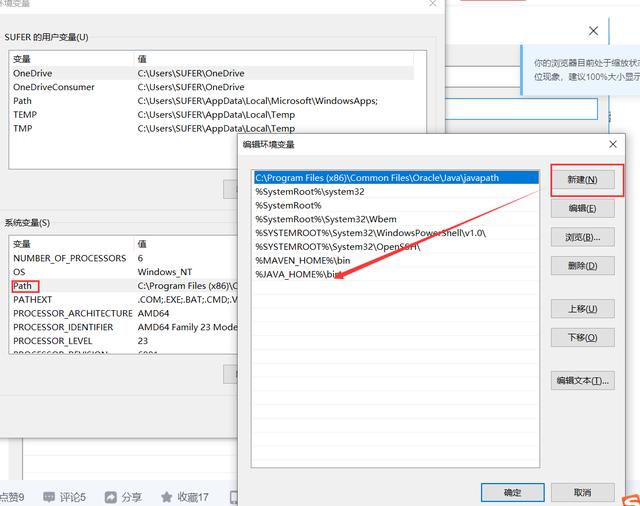Select the %SystemRoot%\System32\Wbem entry
Viewport: 640px width, 506px height.
[396, 219]
